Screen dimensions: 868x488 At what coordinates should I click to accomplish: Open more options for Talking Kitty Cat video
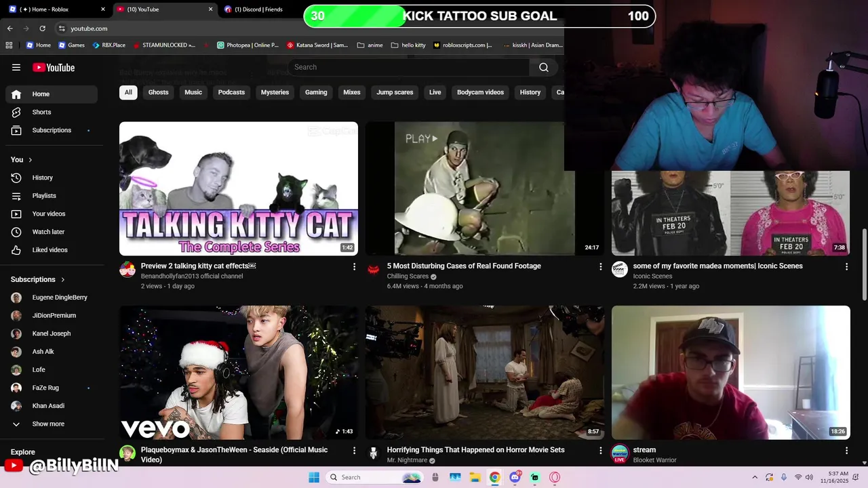tap(353, 267)
